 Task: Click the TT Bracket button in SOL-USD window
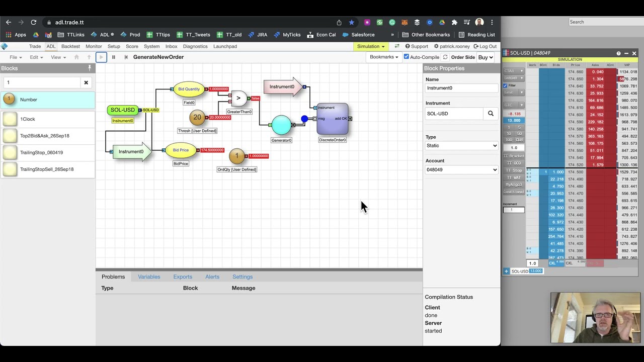pos(514,156)
